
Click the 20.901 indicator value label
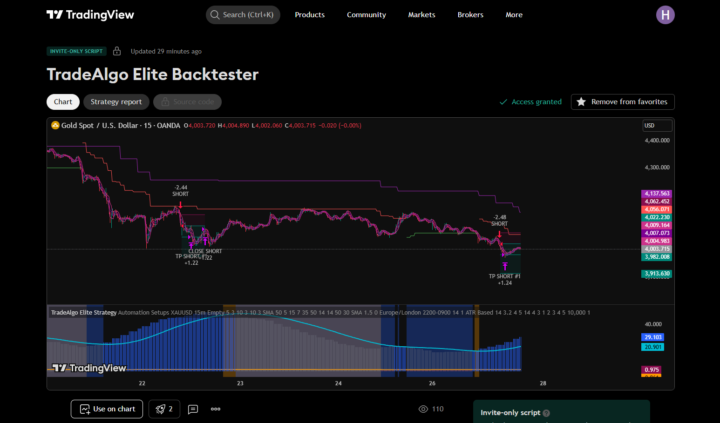(x=652, y=347)
